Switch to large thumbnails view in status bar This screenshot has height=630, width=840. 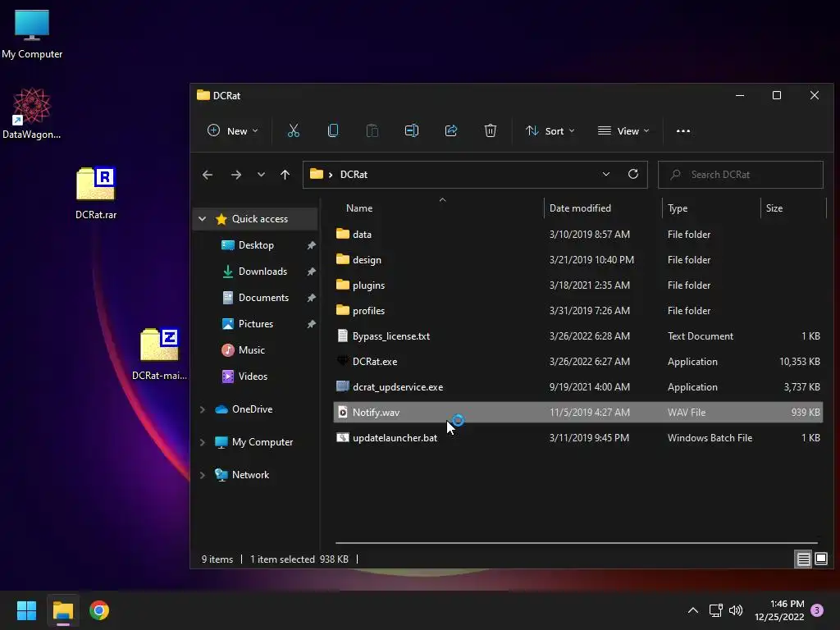[x=820, y=559]
